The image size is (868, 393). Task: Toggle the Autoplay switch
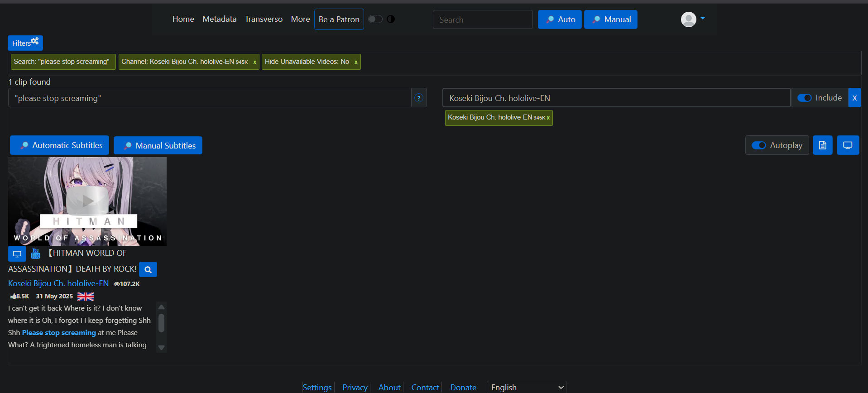(759, 145)
